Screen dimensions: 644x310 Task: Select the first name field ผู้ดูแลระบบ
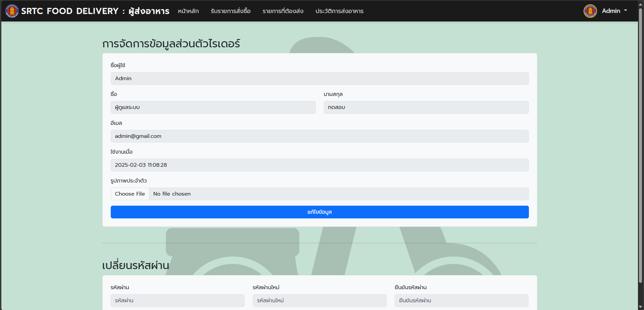pyautogui.click(x=213, y=107)
